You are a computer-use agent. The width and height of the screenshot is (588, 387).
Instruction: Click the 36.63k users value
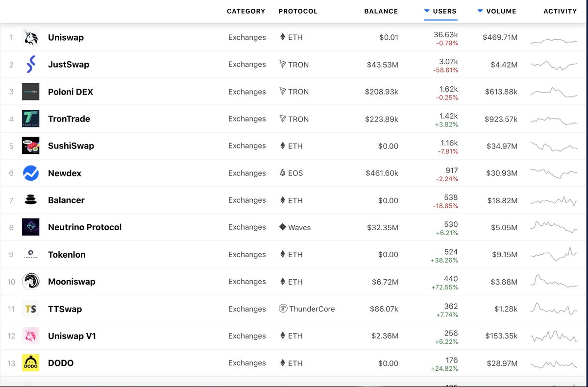tap(446, 34)
